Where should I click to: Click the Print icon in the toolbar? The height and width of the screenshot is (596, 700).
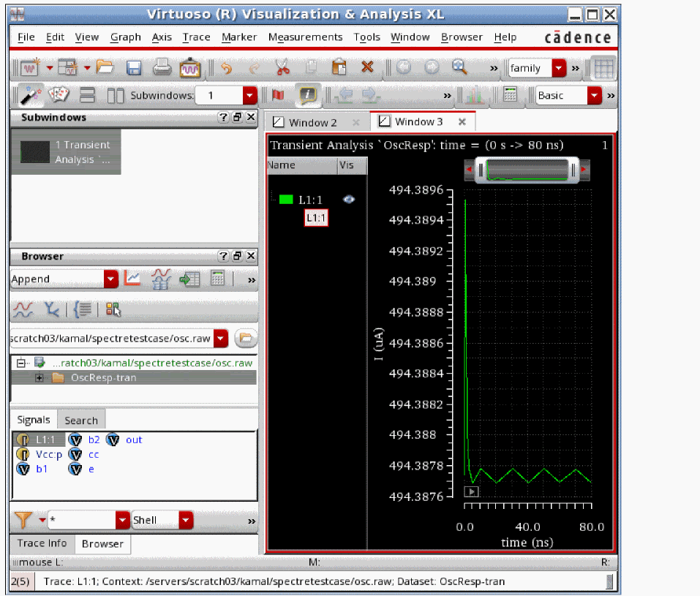click(x=162, y=68)
